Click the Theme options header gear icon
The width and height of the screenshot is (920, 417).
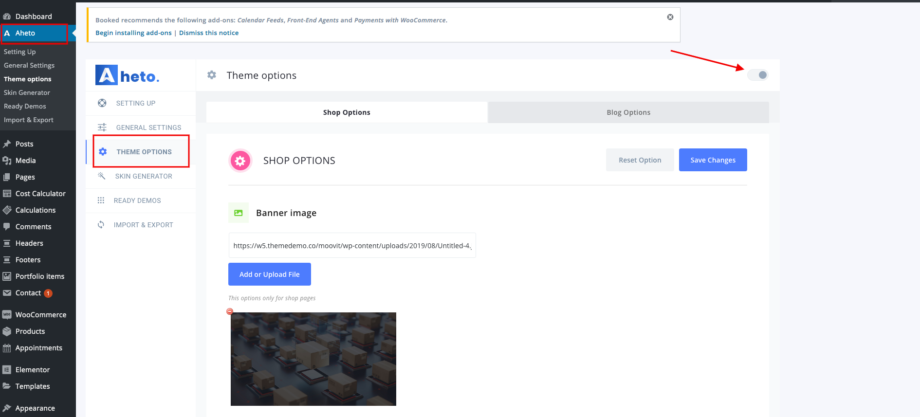212,75
